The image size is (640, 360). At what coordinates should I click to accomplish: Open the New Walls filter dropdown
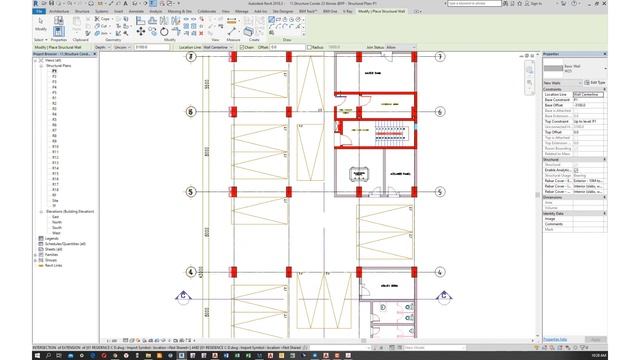tap(562, 83)
